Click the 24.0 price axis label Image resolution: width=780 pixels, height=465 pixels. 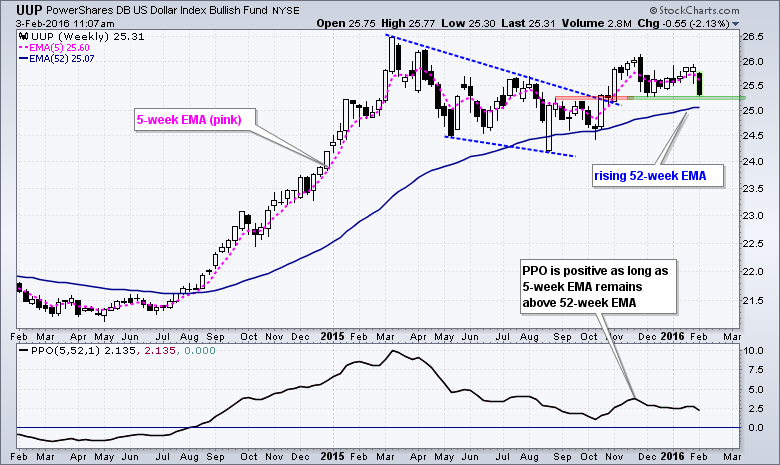point(753,162)
